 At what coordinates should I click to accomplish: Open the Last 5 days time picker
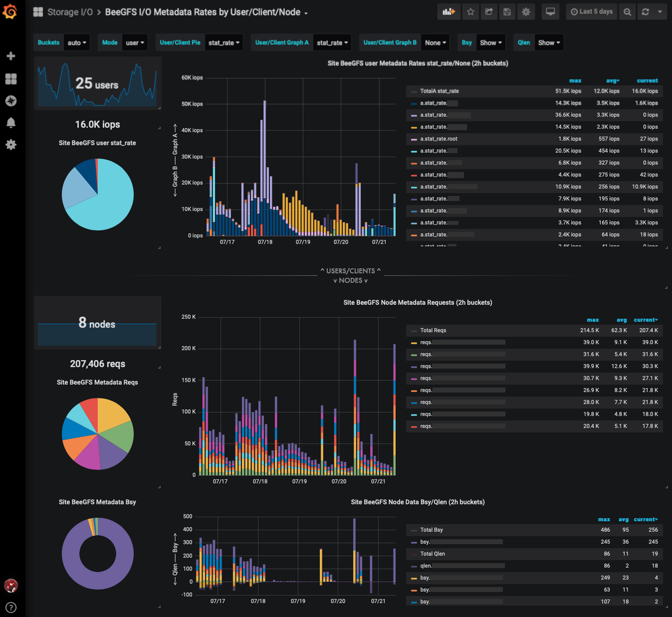(x=591, y=12)
